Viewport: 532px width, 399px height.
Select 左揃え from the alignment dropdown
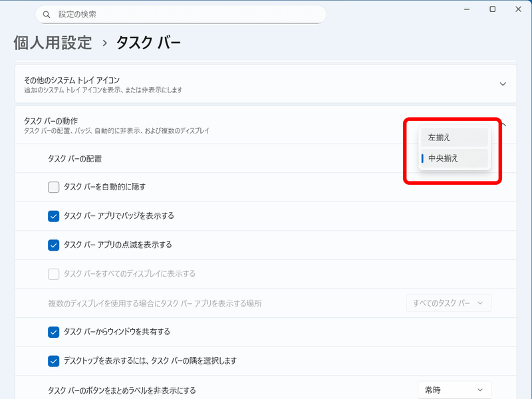[454, 137]
